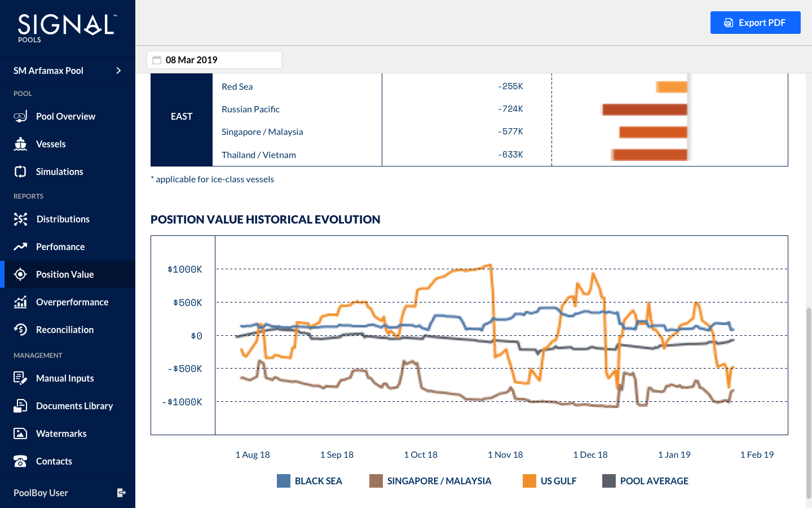Image resolution: width=812 pixels, height=508 pixels.
Task: Click the $1000K axis label
Action: (185, 269)
